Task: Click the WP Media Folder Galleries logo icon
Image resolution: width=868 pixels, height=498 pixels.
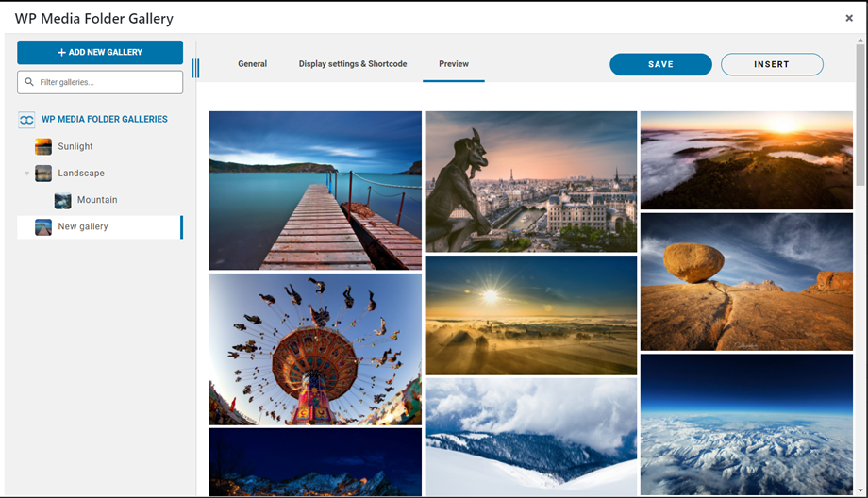Action: [x=26, y=120]
